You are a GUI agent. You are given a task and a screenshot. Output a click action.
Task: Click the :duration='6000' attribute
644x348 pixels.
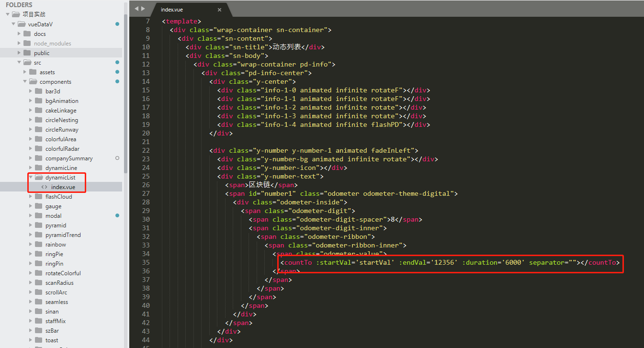tap(494, 262)
